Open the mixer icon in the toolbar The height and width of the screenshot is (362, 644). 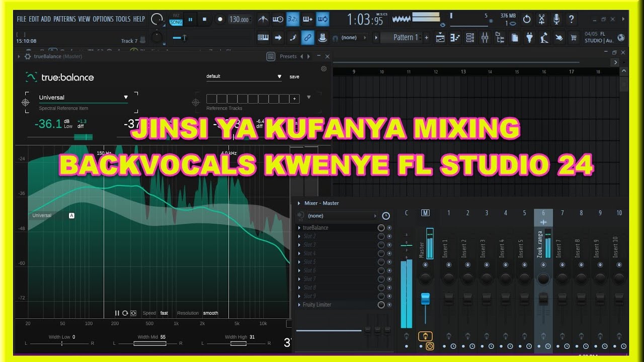pyautogui.click(x=485, y=38)
